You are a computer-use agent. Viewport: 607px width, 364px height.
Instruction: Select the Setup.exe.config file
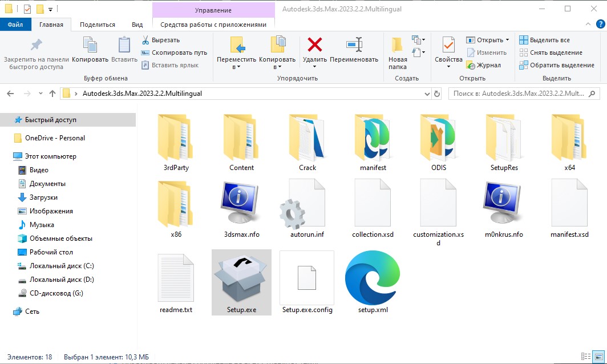pyautogui.click(x=307, y=282)
